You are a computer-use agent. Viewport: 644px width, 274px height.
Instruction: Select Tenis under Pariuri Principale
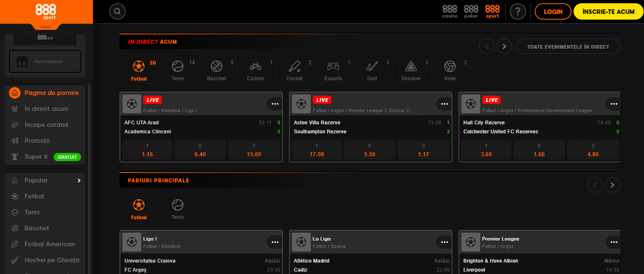pyautogui.click(x=178, y=209)
